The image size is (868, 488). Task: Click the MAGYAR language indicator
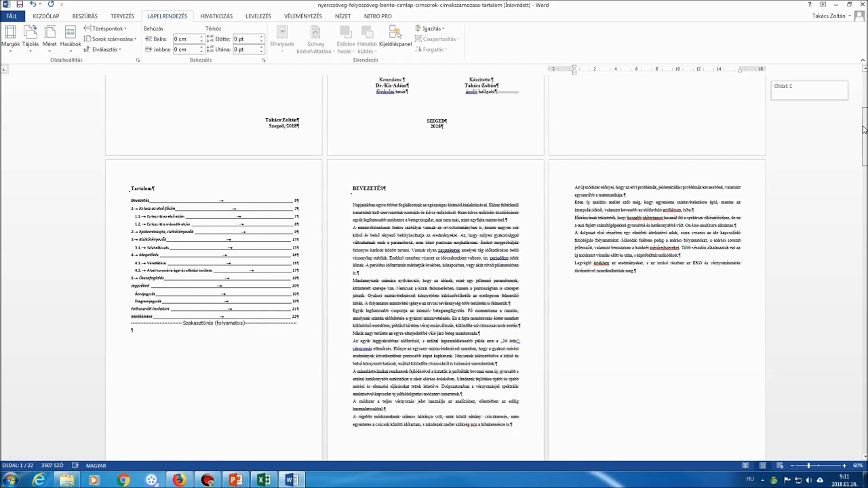96,466
